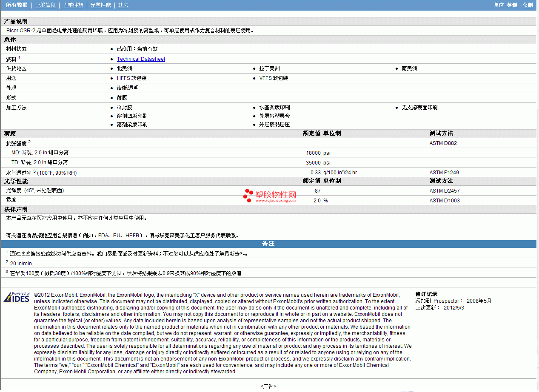Select 水基柔版印刷 entry
The height and width of the screenshot is (392, 539).
[x=275, y=108]
